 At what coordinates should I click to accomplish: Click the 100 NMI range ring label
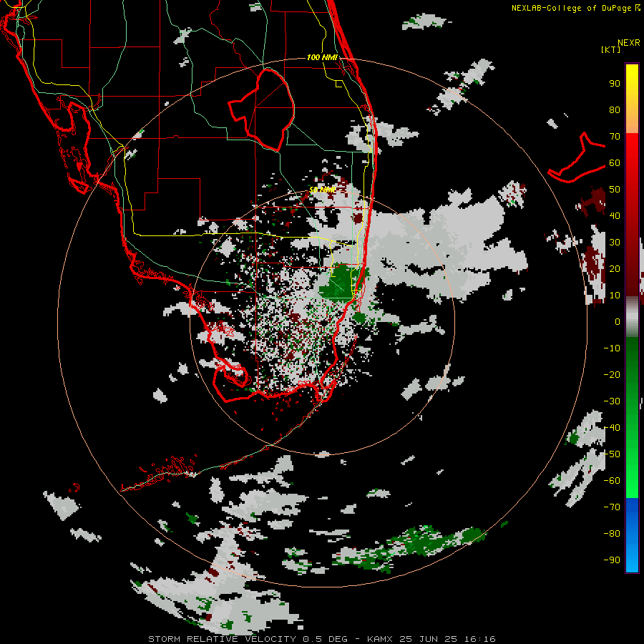point(322,57)
